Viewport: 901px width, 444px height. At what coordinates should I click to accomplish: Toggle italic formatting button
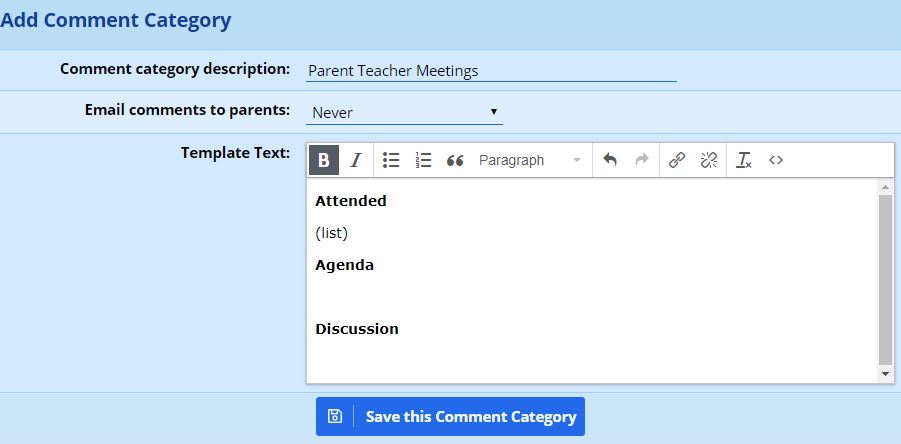[x=355, y=160]
